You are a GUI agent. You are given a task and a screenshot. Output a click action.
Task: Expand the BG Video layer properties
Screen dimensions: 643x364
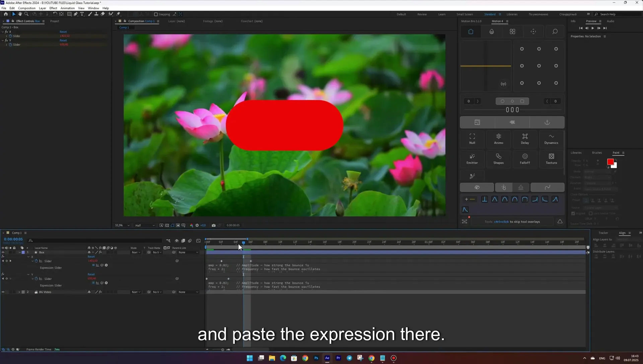[19, 292]
